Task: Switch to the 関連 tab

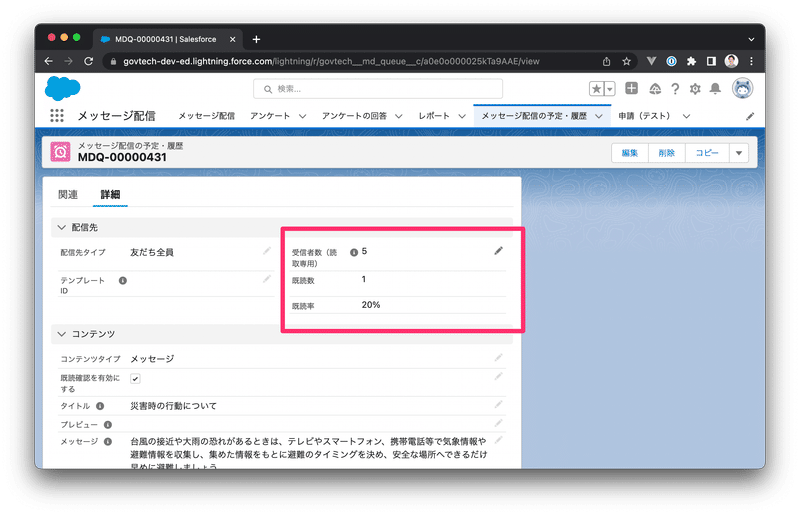Action: click(68, 194)
